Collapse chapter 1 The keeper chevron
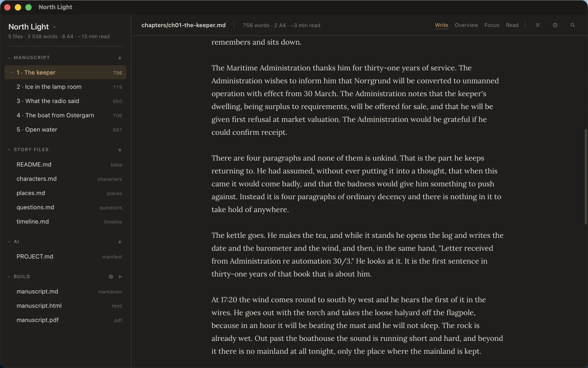The height and width of the screenshot is (368, 588). pyautogui.click(x=11, y=73)
